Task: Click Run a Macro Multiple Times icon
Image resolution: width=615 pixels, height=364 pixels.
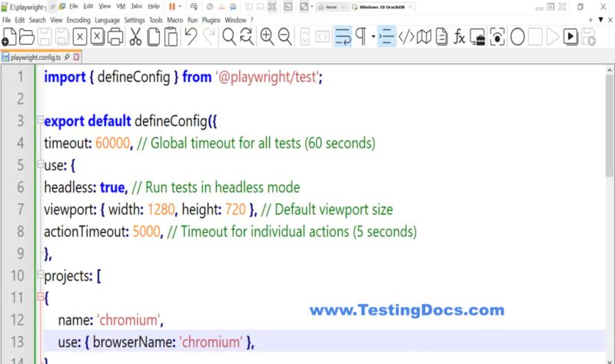Action: 570,37
